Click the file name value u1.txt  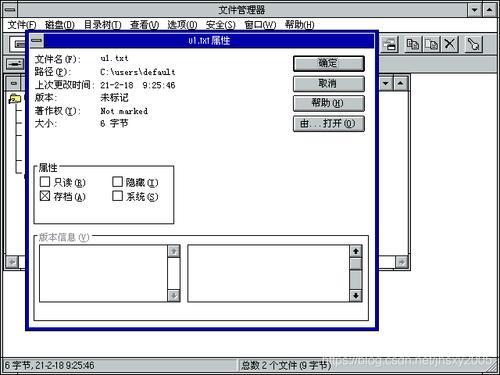coord(114,58)
